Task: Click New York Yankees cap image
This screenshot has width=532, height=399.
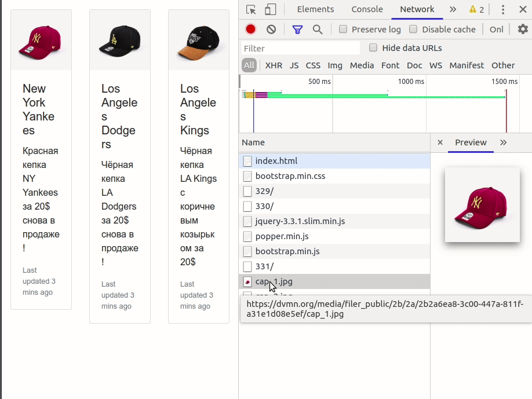Action: click(41, 40)
